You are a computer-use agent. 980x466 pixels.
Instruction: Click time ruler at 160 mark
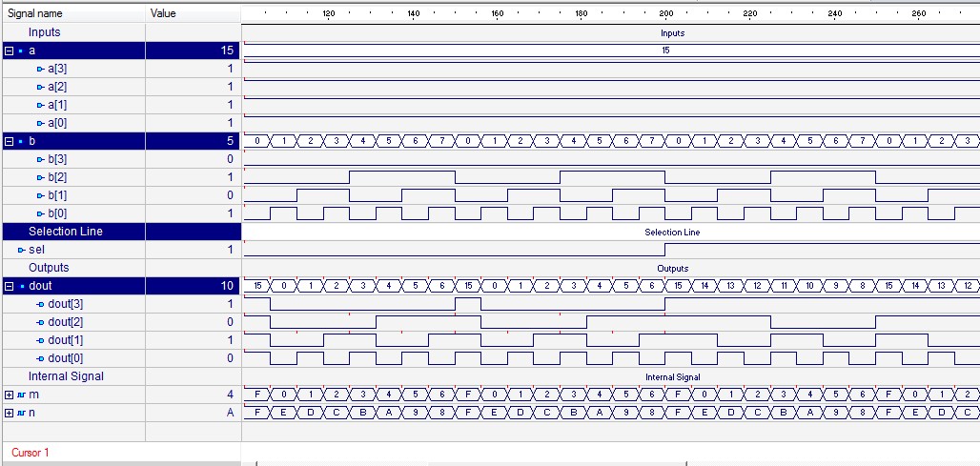[498, 13]
